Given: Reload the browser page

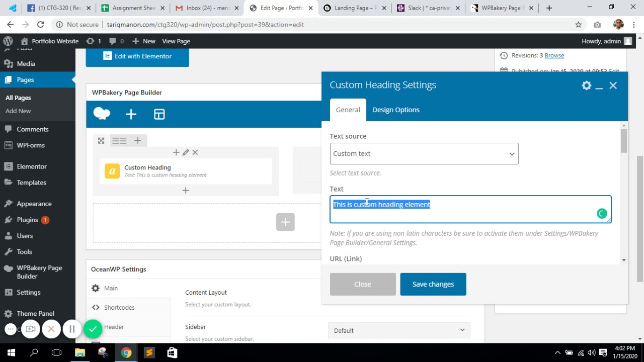Looking at the screenshot, I should [x=40, y=25].
